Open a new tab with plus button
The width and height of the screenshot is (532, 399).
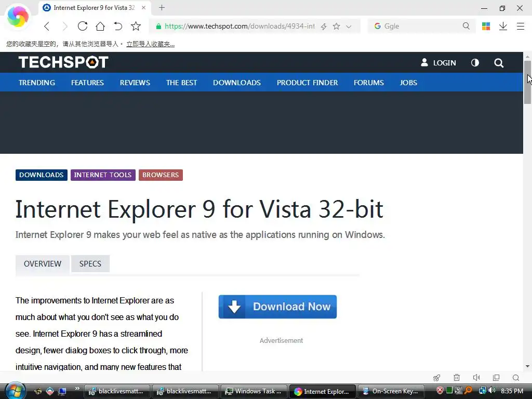[162, 7]
